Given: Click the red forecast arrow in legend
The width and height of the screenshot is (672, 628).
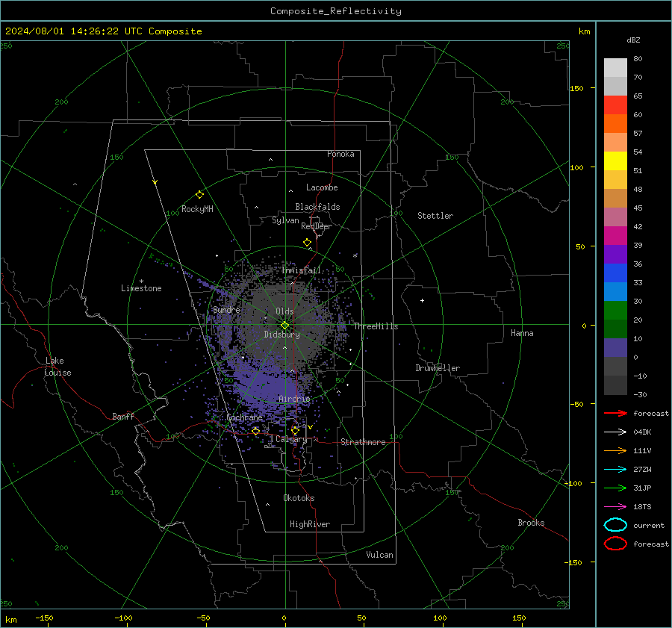Looking at the screenshot, I should (x=615, y=413).
